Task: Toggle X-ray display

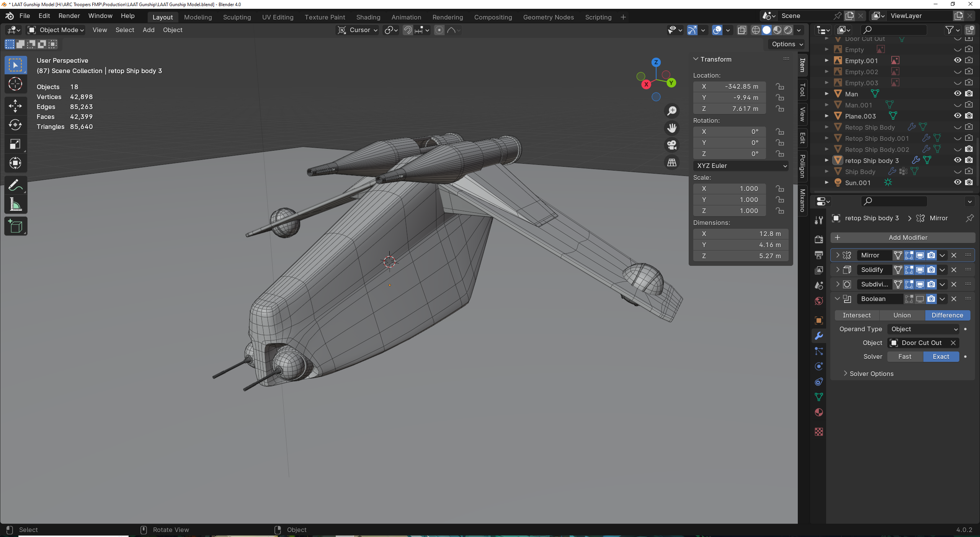Action: (742, 30)
